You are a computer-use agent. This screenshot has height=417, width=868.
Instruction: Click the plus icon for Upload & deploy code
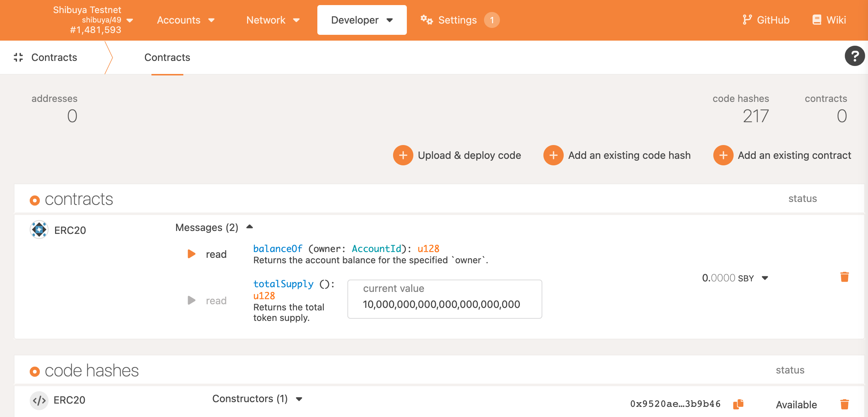click(403, 155)
